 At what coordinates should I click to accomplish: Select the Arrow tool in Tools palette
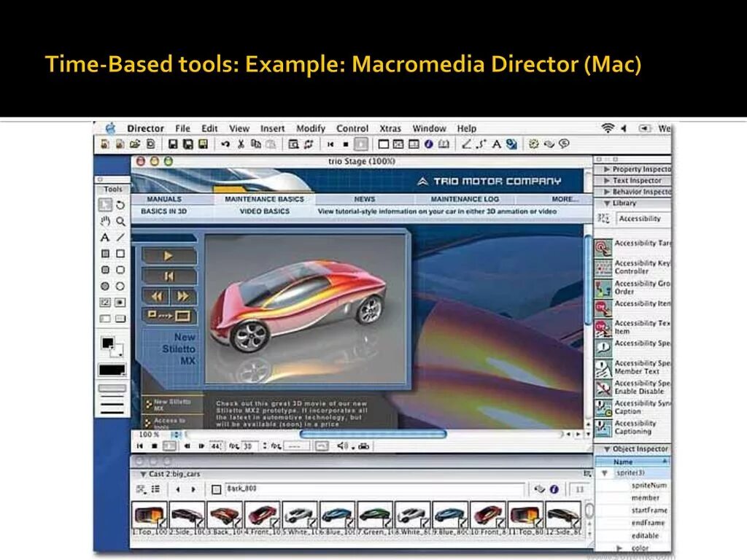[x=105, y=205]
